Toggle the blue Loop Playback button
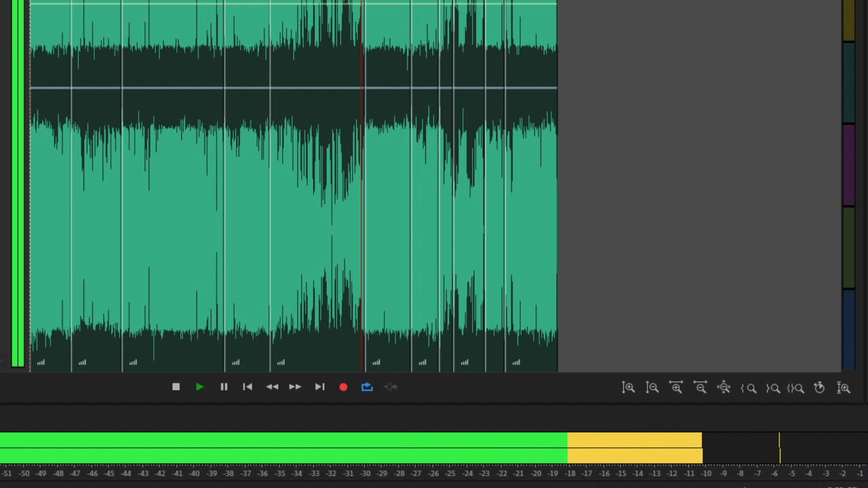The width and height of the screenshot is (868, 488). pyautogui.click(x=367, y=387)
